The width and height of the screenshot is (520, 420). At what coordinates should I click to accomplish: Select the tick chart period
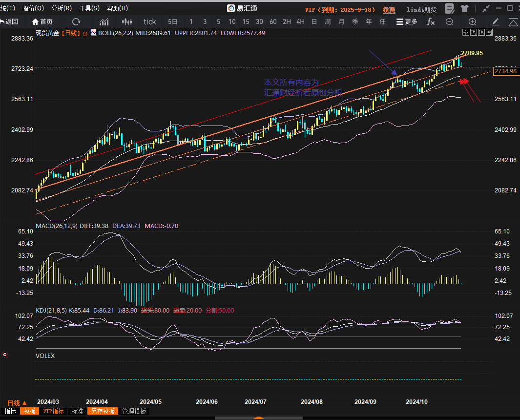tap(149, 21)
